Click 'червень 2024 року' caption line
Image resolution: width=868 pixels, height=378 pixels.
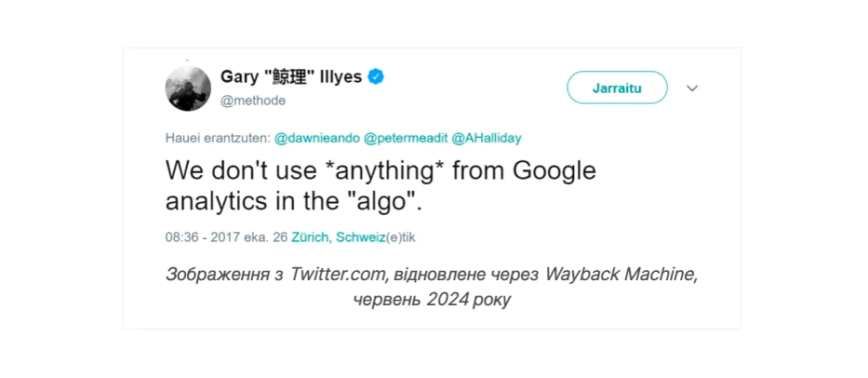point(432,300)
